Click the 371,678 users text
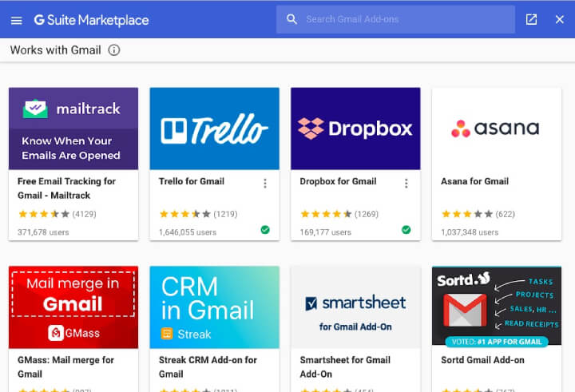Viewport: 575px width, 392px height. (43, 232)
